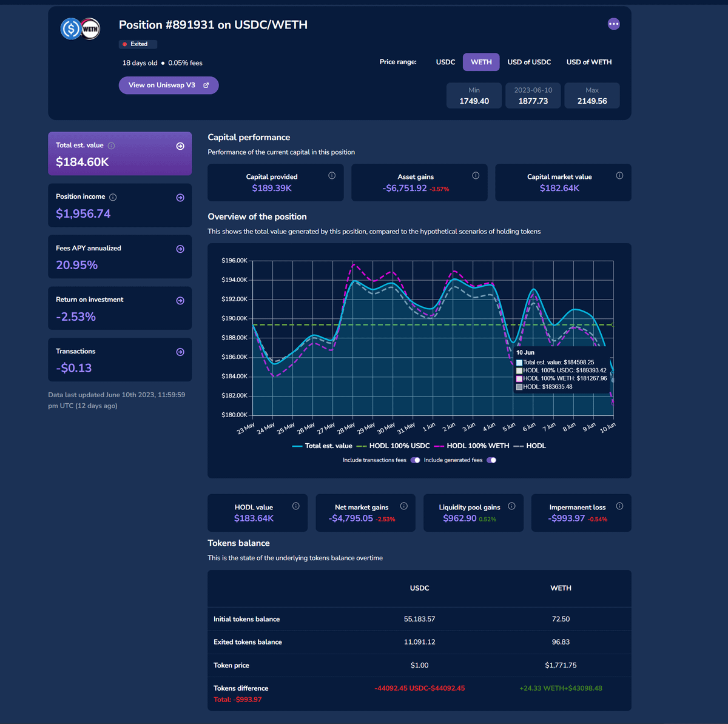728x724 pixels.
Task: Click info icon beside Asset gains
Action: click(476, 176)
